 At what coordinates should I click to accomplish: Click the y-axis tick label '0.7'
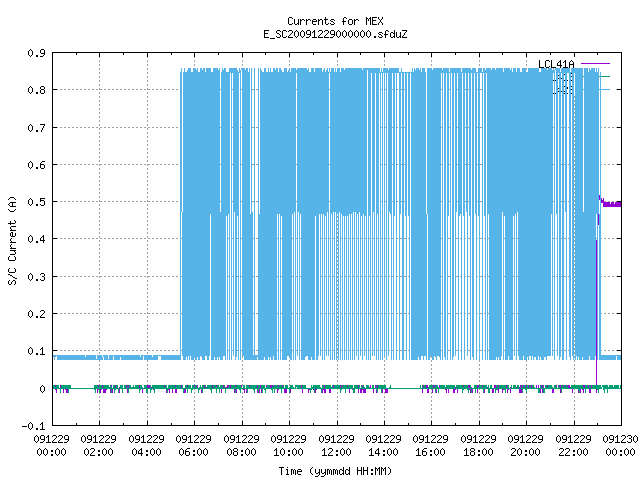(x=36, y=128)
